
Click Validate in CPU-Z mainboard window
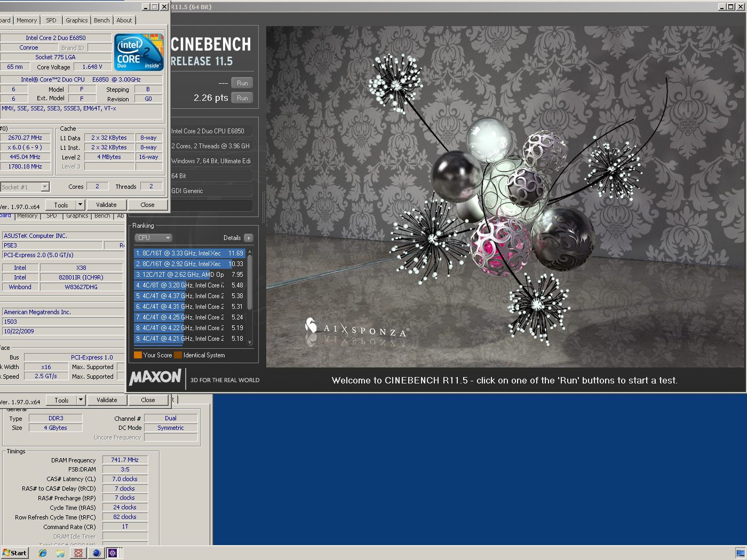coord(107,400)
